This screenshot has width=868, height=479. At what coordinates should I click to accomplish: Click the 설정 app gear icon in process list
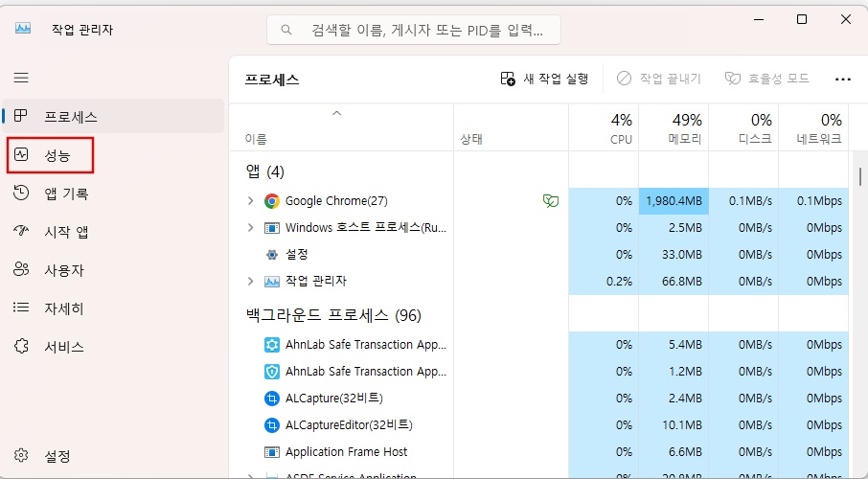point(271,255)
